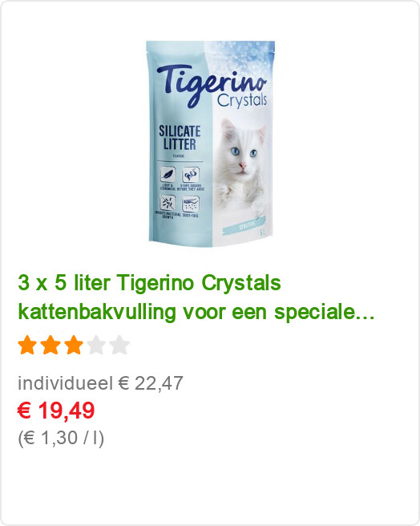The image size is (420, 526).
Task: Click the 'Silicate Litter' text on bag
Action: pos(180,138)
